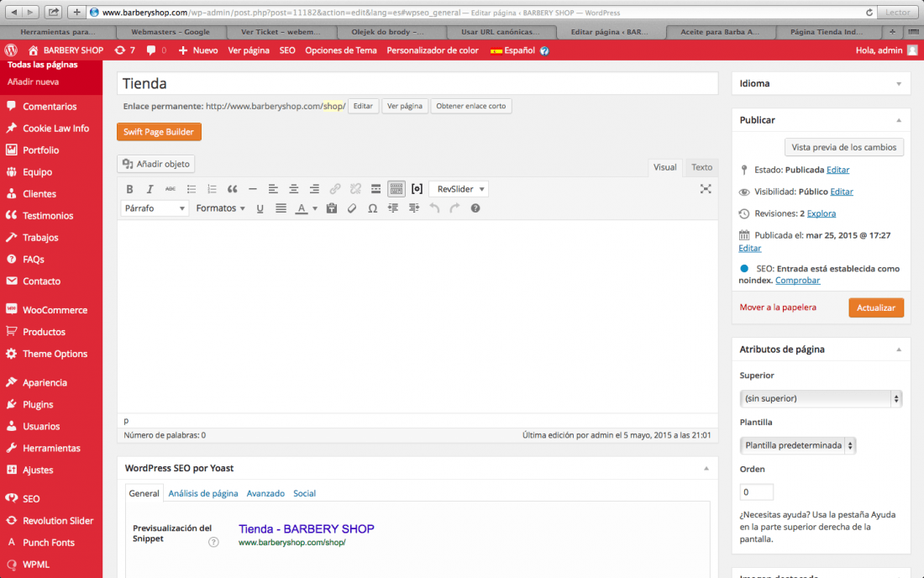Image resolution: width=924 pixels, height=578 pixels.
Task: Apply italic formatting in the editor toolbar
Action: (150, 189)
